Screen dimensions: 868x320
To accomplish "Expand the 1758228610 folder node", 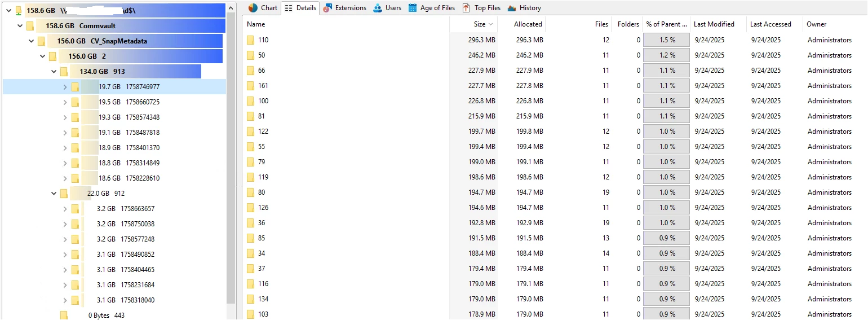I will (x=65, y=178).
